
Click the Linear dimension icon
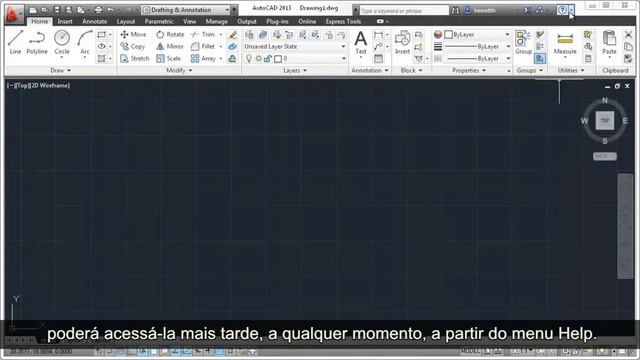click(378, 35)
